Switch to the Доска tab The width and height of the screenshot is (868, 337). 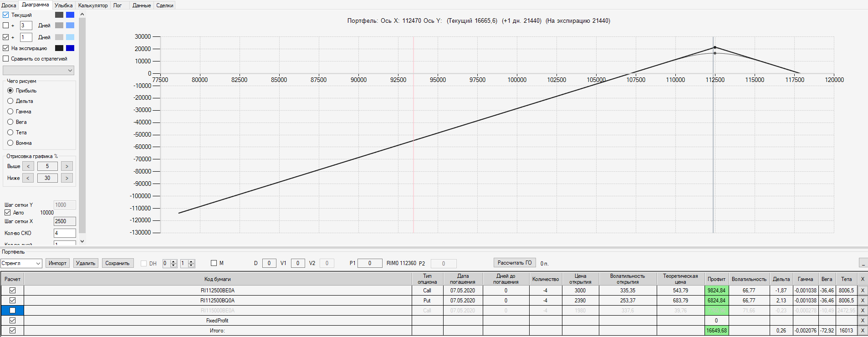[9, 5]
